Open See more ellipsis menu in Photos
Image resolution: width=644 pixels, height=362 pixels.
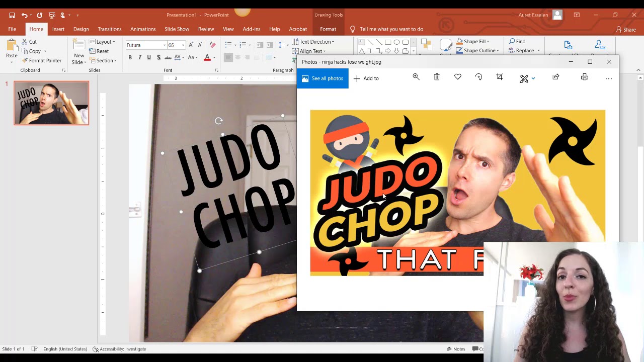click(609, 78)
